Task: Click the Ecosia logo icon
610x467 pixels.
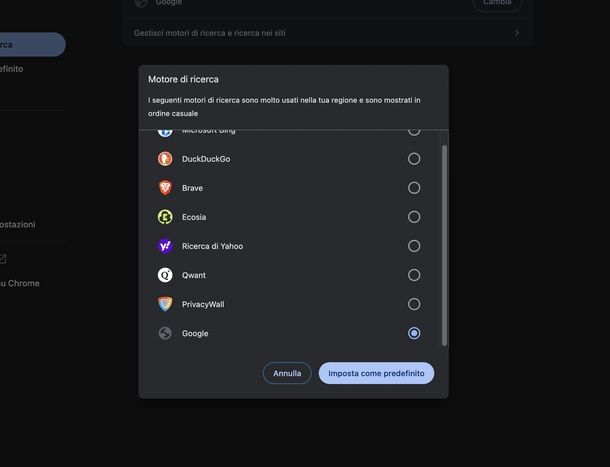Action: click(x=165, y=217)
